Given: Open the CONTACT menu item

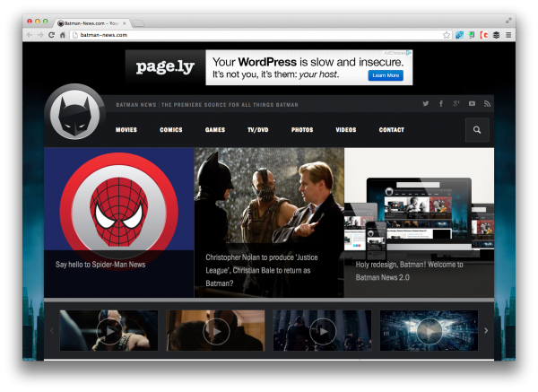Looking at the screenshot, I should (392, 130).
